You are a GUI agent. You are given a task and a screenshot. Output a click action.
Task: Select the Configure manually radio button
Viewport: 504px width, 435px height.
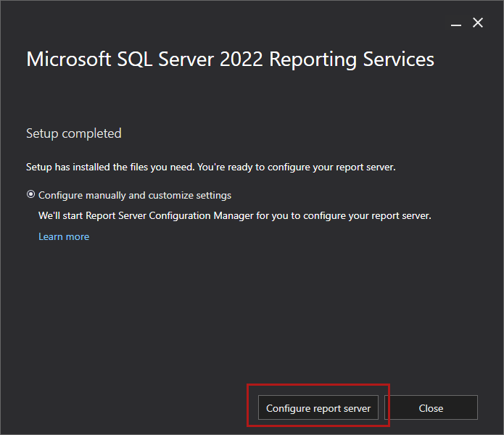(30, 195)
